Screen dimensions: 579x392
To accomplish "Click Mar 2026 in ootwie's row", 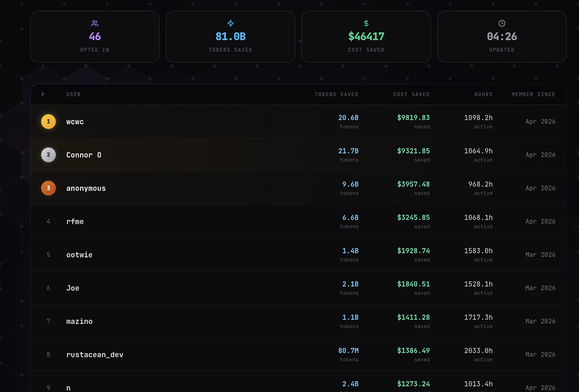I will 541,255.
